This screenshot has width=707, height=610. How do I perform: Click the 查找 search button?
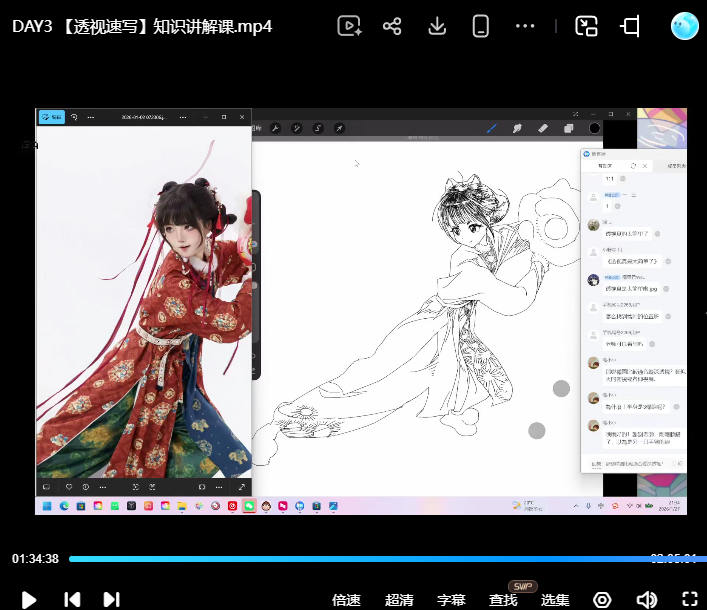tap(503, 600)
